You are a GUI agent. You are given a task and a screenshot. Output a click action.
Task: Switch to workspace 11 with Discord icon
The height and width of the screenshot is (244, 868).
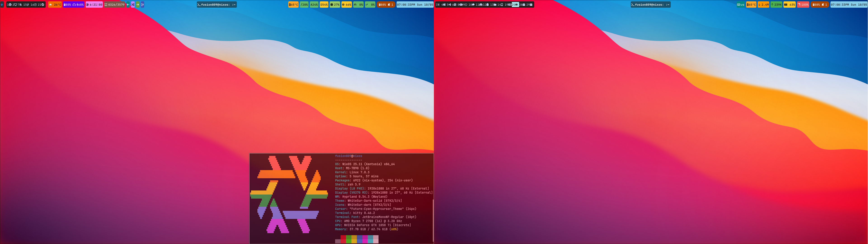(x=479, y=5)
